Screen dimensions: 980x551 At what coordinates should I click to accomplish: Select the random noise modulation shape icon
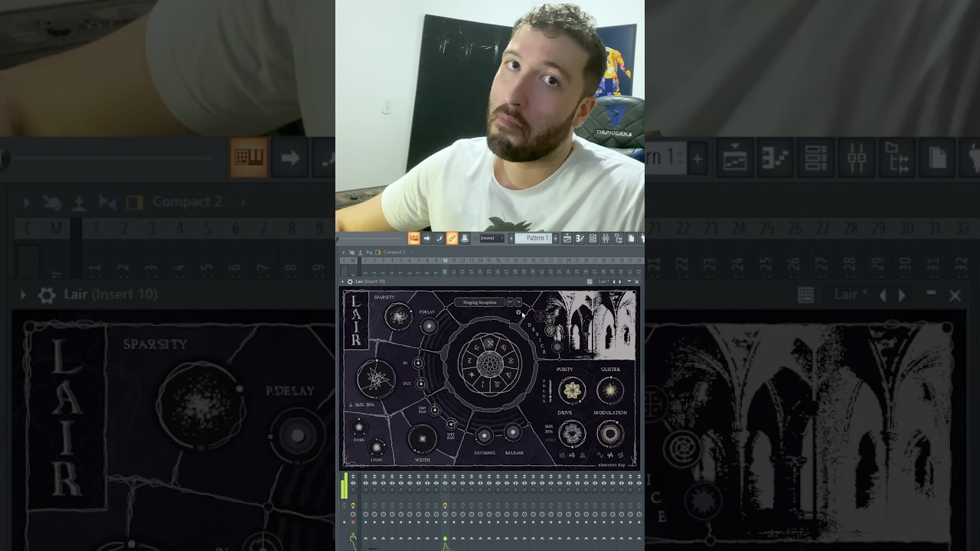610,455
